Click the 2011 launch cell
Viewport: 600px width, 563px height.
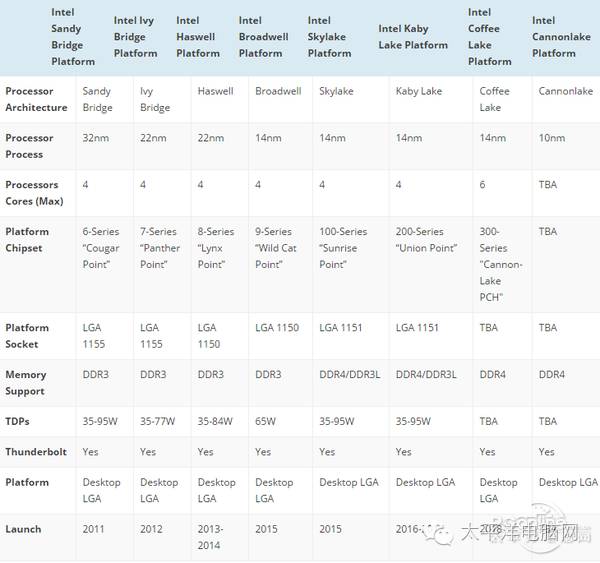pos(93,529)
